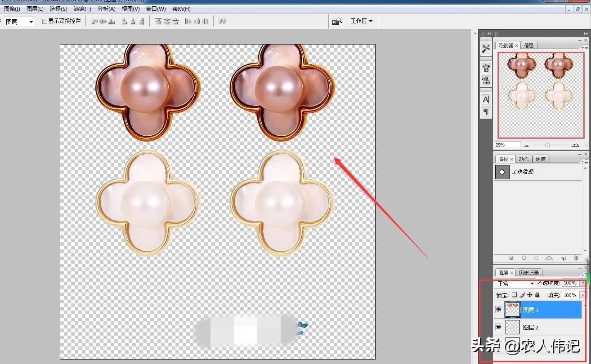Open the 图层 auto-select dropdown
591x364 pixels.
tap(20, 22)
